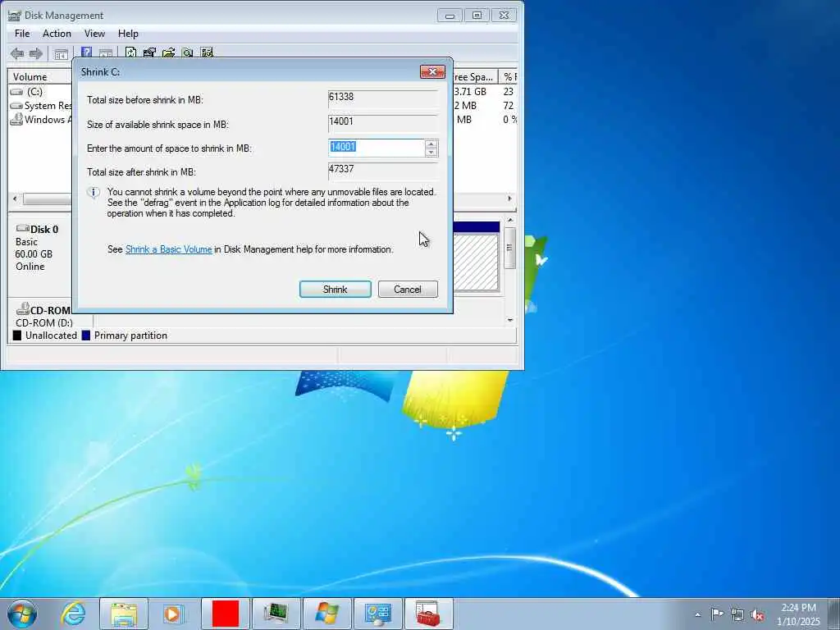This screenshot has height=630, width=840.
Task: Click the Refresh toolbar icon in Disk Management
Action: [x=130, y=52]
